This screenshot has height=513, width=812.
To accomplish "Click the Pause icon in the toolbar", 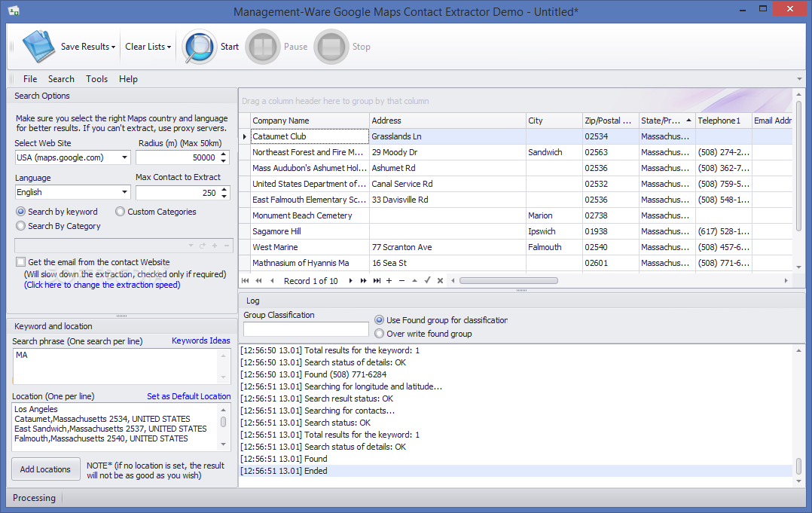I will click(263, 47).
